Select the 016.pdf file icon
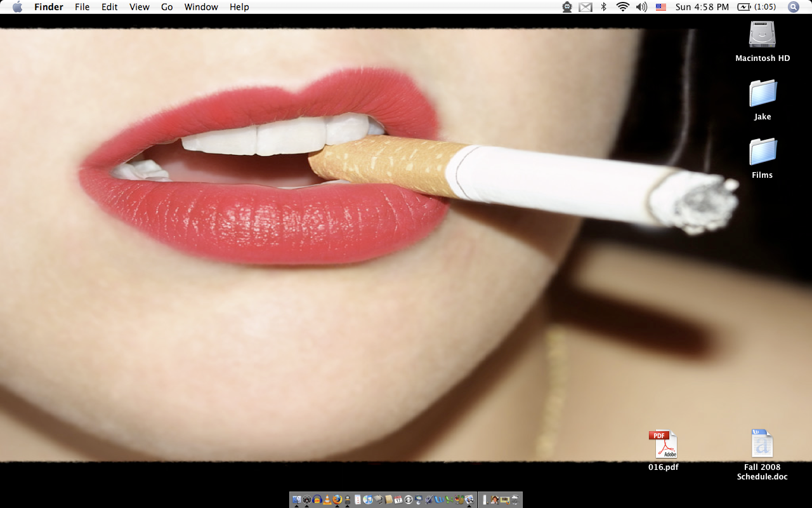 coord(663,444)
